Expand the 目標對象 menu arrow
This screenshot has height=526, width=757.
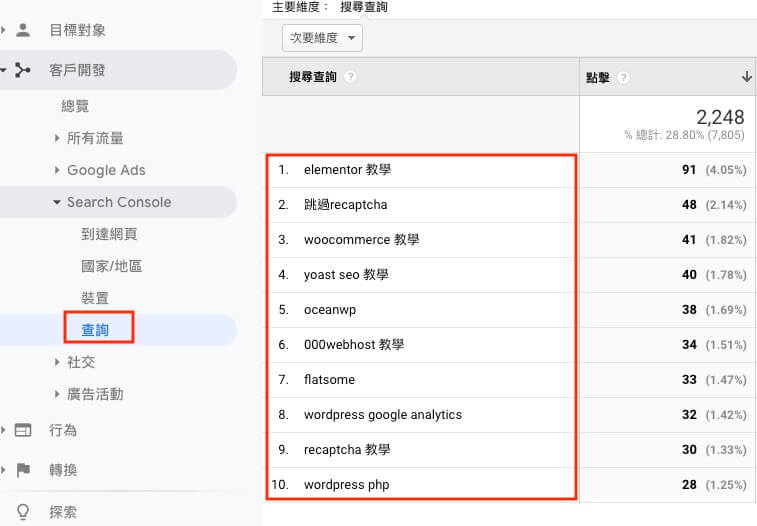(x=3, y=30)
